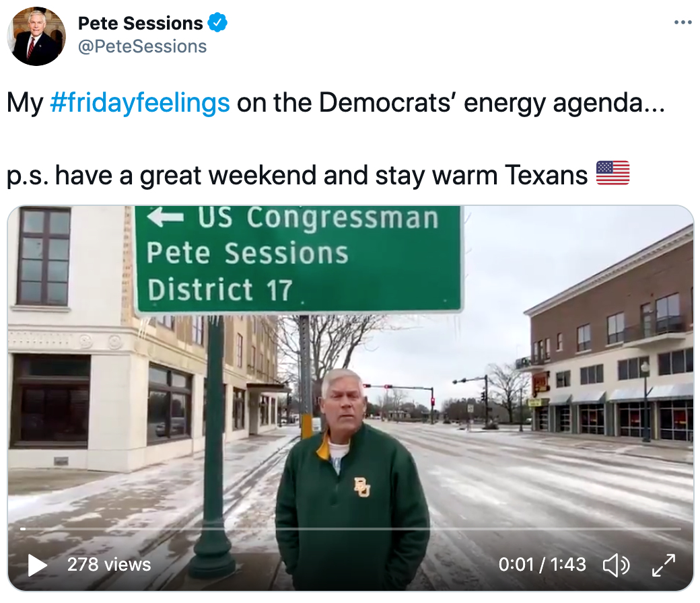Click the green District 17 sign in the video
This screenshot has width=700, height=603.
point(299,258)
